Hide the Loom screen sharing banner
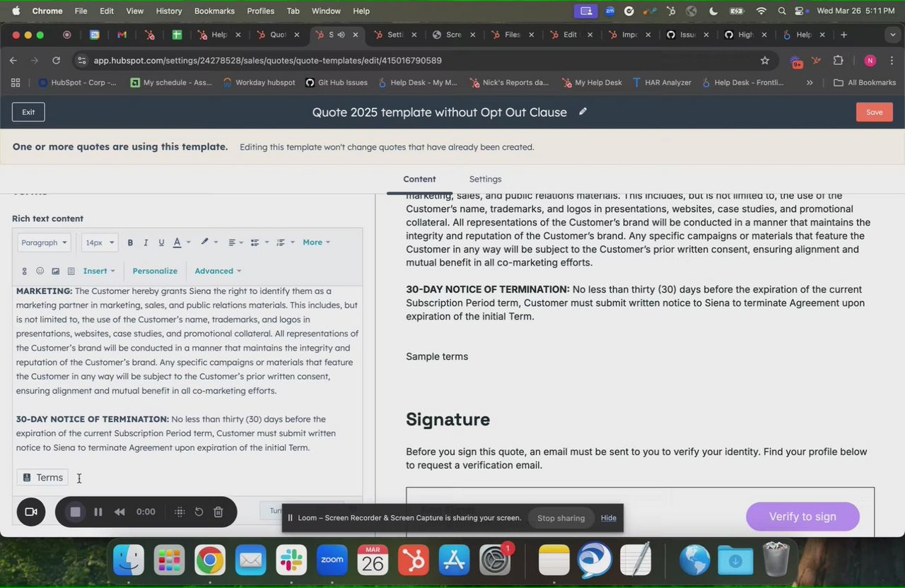 [x=609, y=518]
